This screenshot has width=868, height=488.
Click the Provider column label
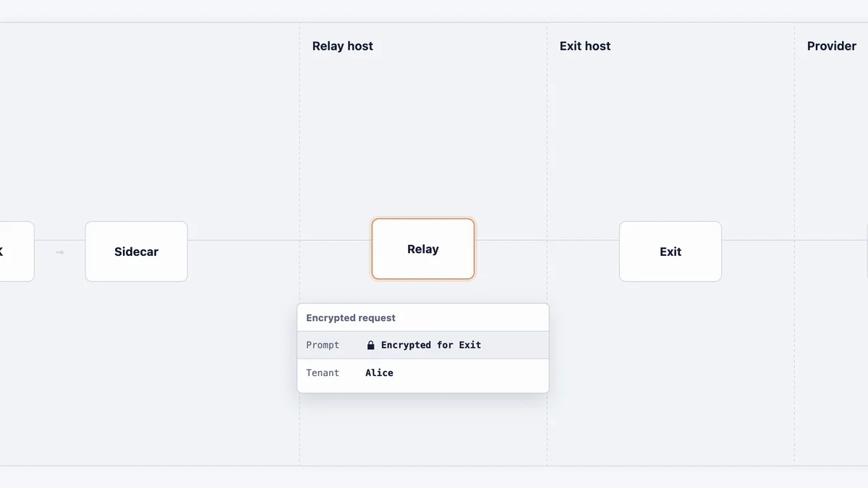[x=832, y=46]
